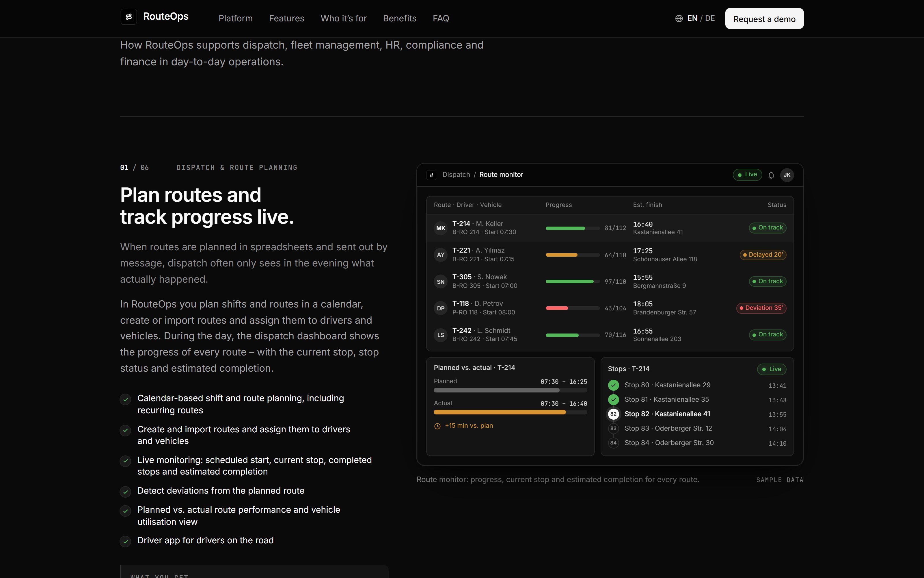924x578 pixels.
Task: Click the Progress column header
Action: 559,205
